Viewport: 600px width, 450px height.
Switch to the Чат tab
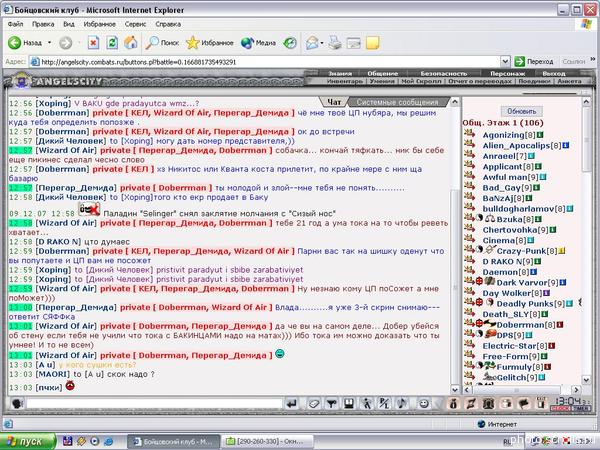(x=334, y=102)
